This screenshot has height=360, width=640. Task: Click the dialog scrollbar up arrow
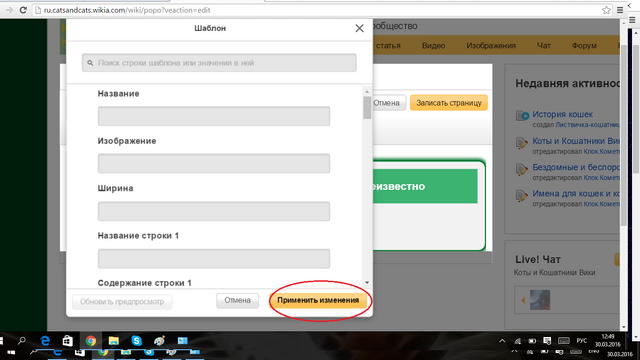[367, 92]
